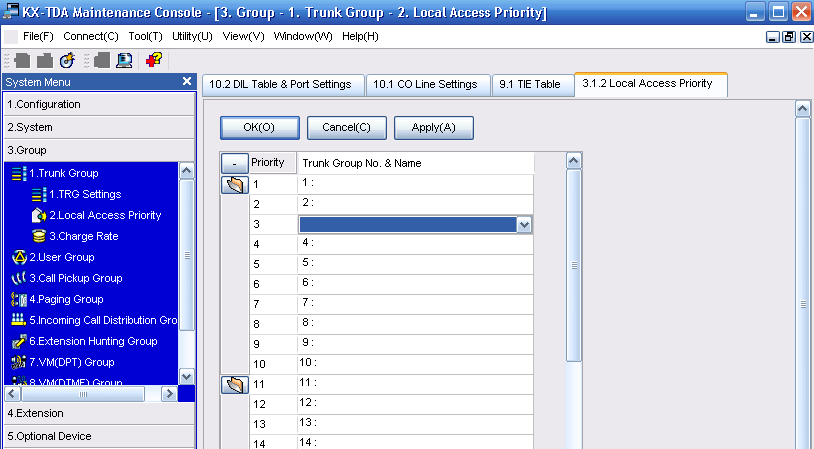Click the blue gear connect toolbar icon
The height and width of the screenshot is (449, 814).
pyautogui.click(x=67, y=61)
